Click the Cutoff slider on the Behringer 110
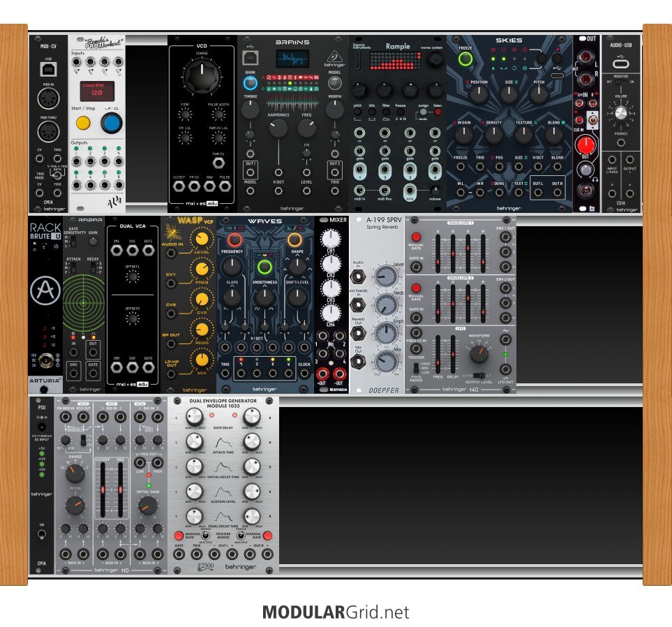This screenshot has height=627, width=672. (x=103, y=489)
